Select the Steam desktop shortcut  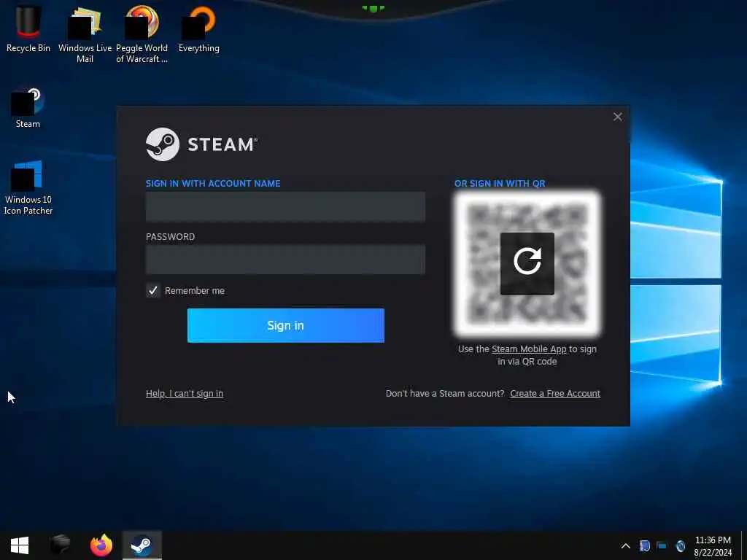[28, 107]
